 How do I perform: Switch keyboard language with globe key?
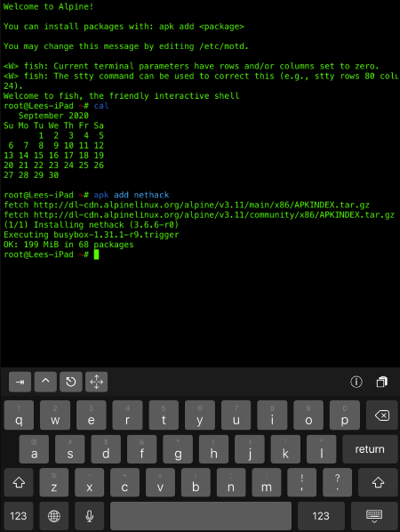54,516
